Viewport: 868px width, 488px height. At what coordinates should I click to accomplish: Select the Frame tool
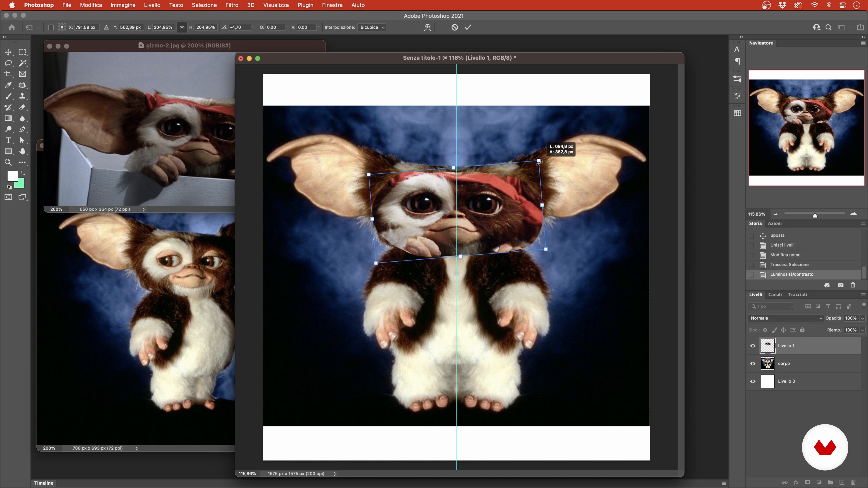point(22,74)
